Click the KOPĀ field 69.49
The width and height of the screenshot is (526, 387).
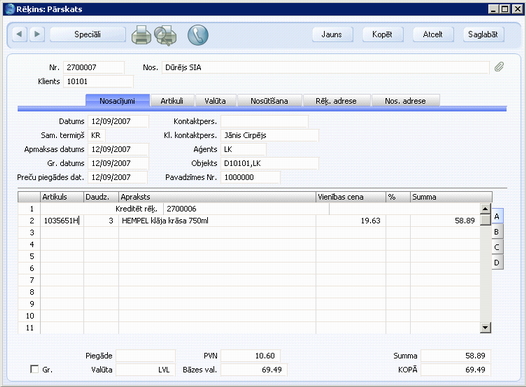click(456, 370)
